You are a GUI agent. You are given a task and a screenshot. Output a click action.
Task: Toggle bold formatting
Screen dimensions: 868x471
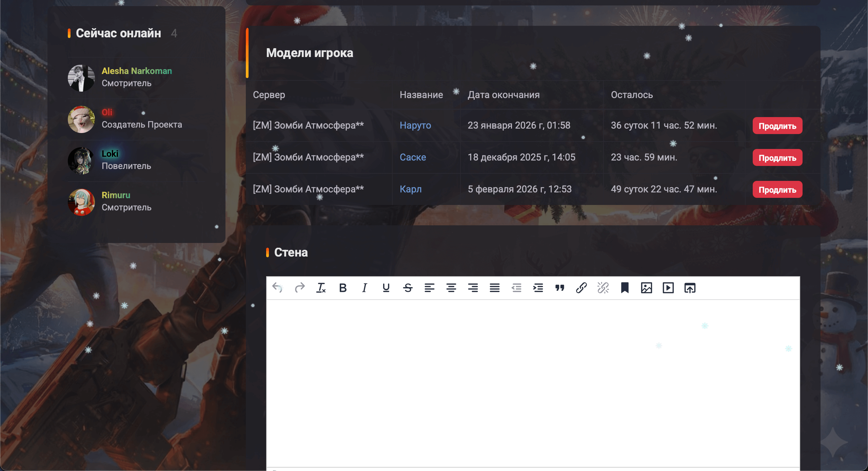click(343, 288)
